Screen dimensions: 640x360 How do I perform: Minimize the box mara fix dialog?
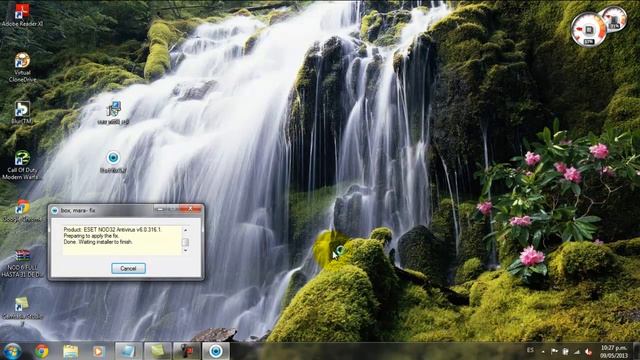coord(160,209)
